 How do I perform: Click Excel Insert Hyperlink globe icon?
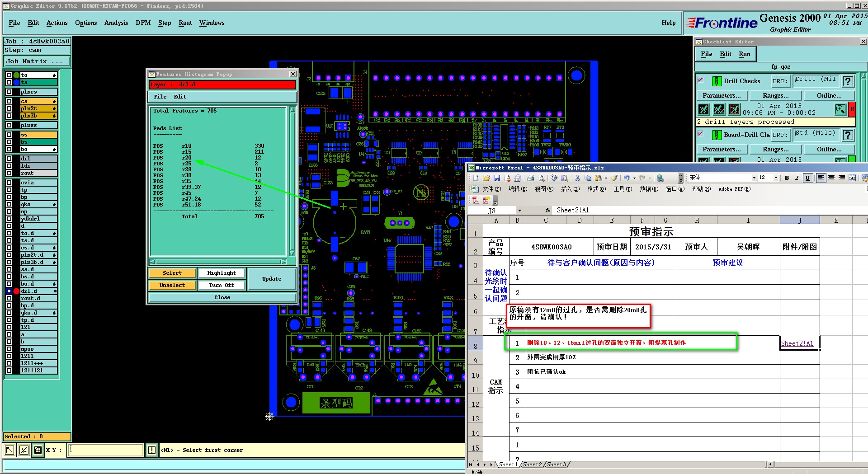pyautogui.click(x=660, y=178)
